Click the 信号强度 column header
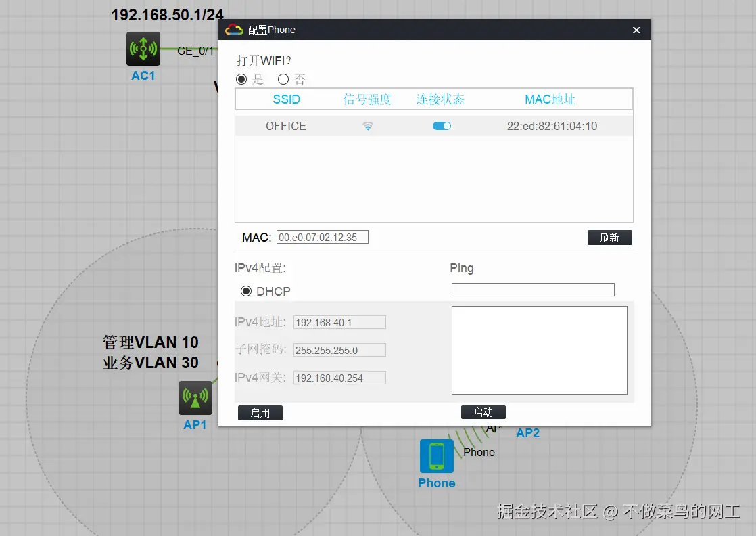This screenshot has height=536, width=756. click(x=367, y=99)
